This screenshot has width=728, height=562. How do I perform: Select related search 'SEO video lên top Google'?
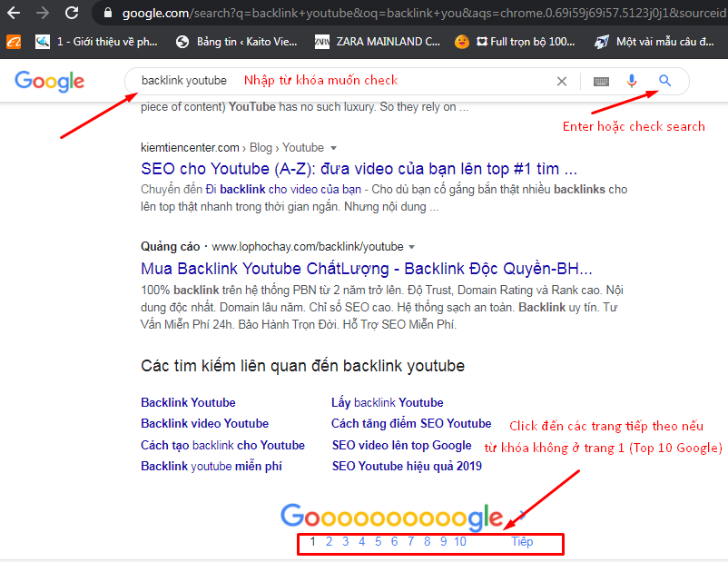[401, 445]
